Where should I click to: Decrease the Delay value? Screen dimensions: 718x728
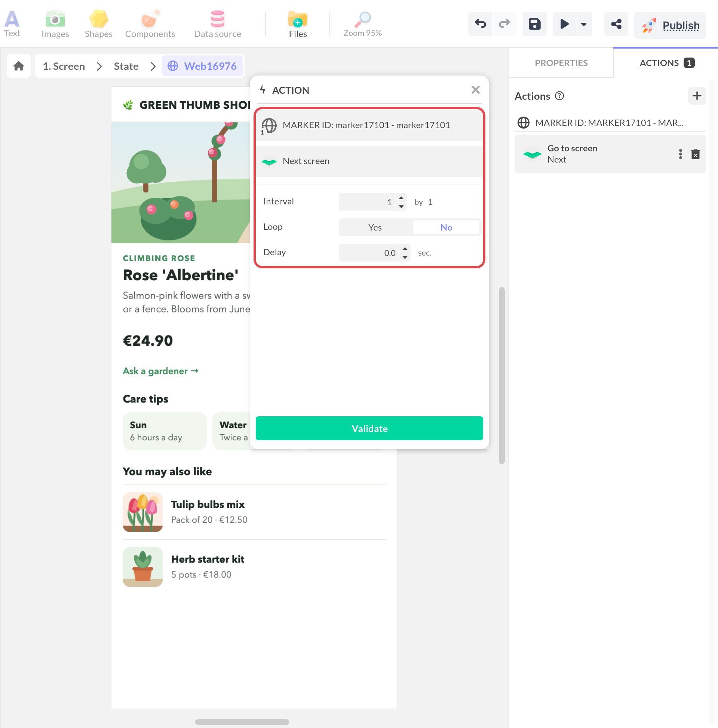[405, 257]
